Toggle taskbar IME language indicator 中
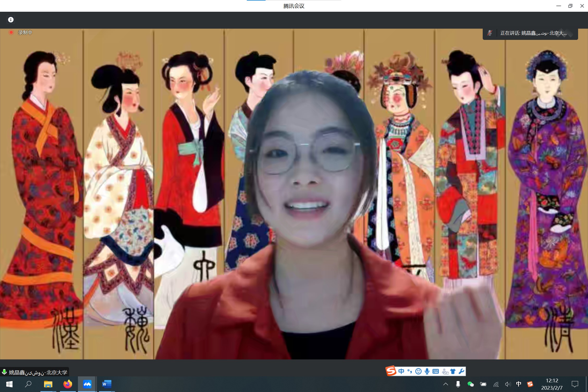The height and width of the screenshot is (392, 588). tap(519, 384)
